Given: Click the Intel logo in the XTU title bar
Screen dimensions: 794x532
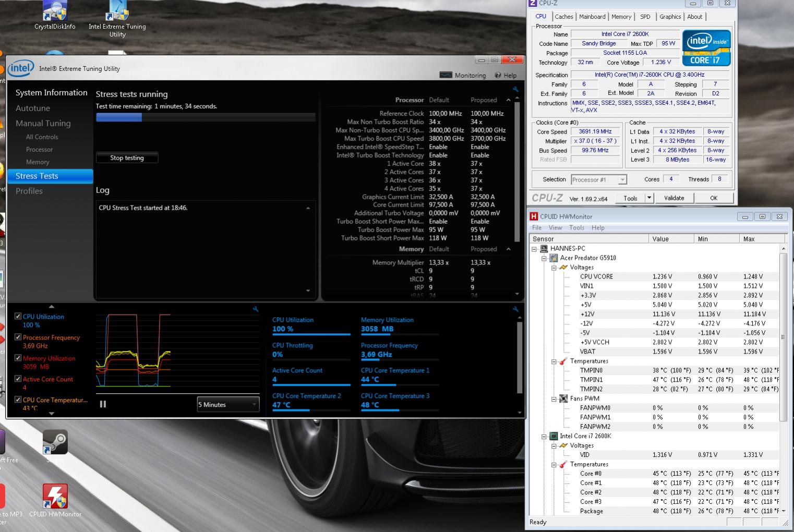Looking at the screenshot, I should click(21, 68).
